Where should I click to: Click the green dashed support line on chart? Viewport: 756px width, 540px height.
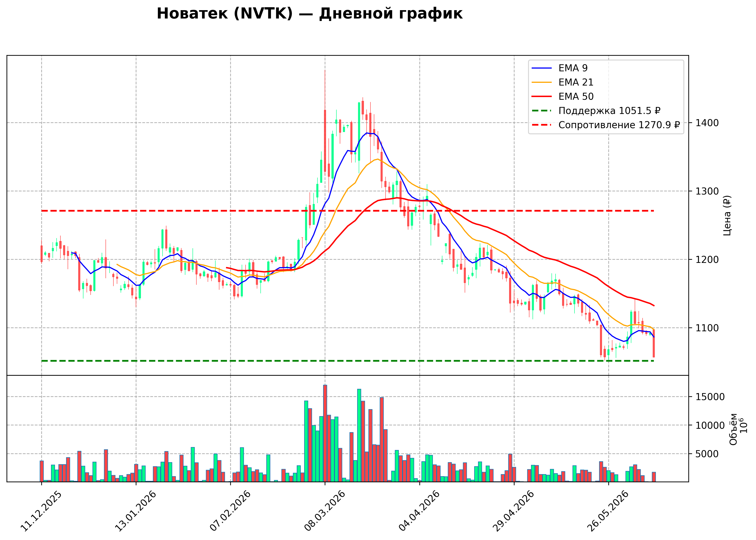347,361
